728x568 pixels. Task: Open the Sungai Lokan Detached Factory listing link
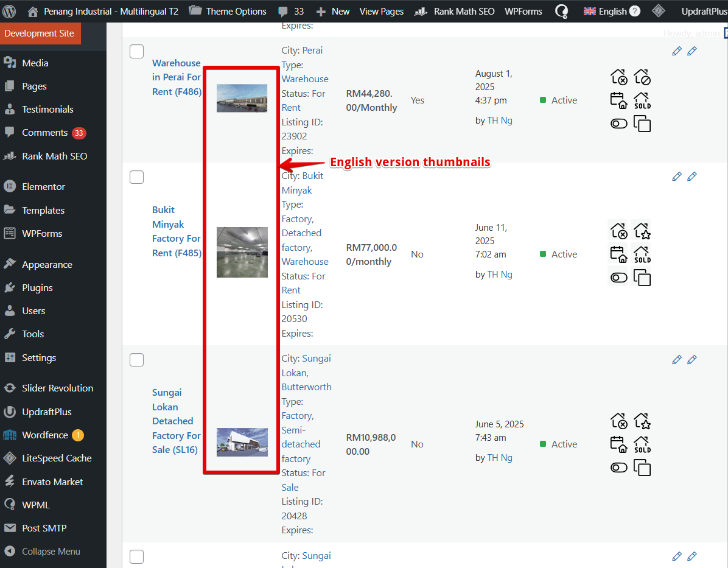[x=176, y=421]
